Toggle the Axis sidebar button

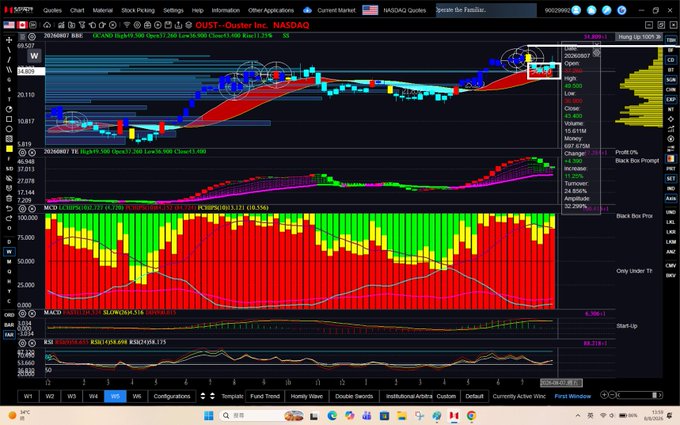[670, 198]
